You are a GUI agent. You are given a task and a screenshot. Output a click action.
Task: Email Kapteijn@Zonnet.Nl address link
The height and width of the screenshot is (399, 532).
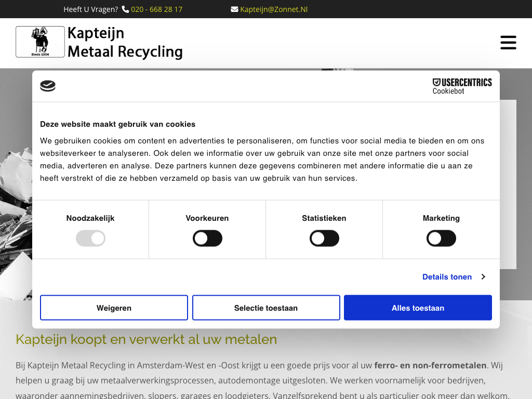(274, 9)
